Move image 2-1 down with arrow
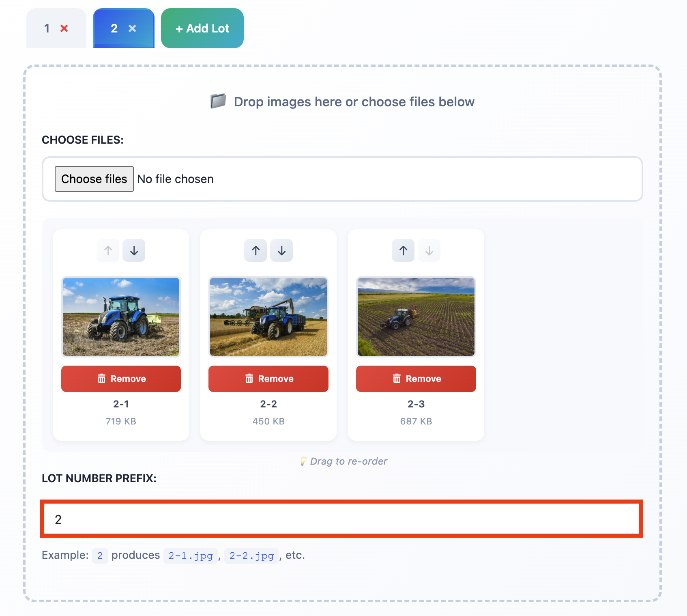687x616 pixels. [x=134, y=251]
